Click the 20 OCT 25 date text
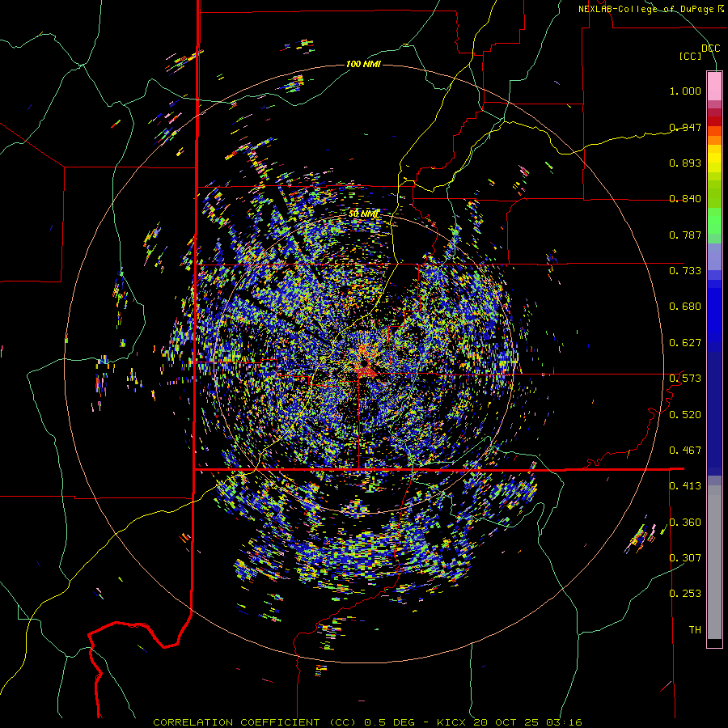Viewport: 728px width, 728px height. pyautogui.click(x=506, y=722)
